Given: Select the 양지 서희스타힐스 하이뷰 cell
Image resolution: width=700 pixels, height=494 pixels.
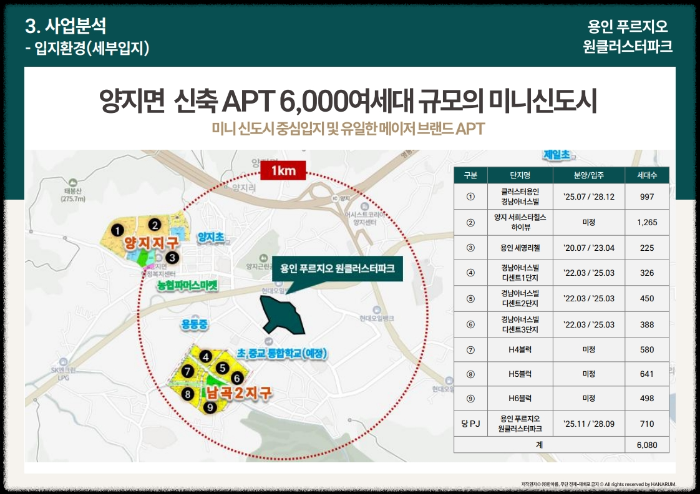Looking at the screenshot, I should click(x=520, y=222).
